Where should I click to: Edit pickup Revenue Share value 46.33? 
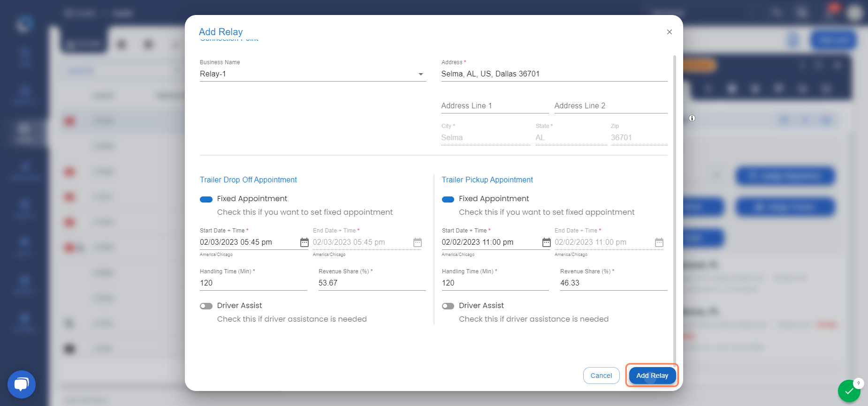click(x=614, y=283)
